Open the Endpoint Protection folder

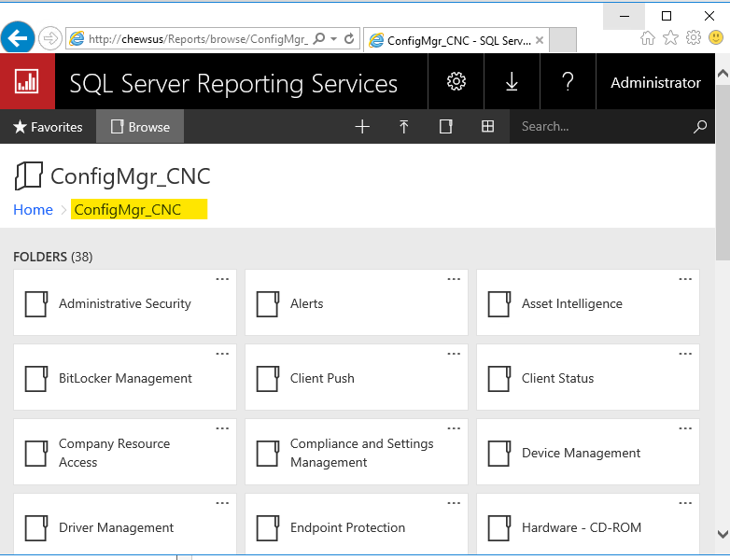tap(357, 525)
